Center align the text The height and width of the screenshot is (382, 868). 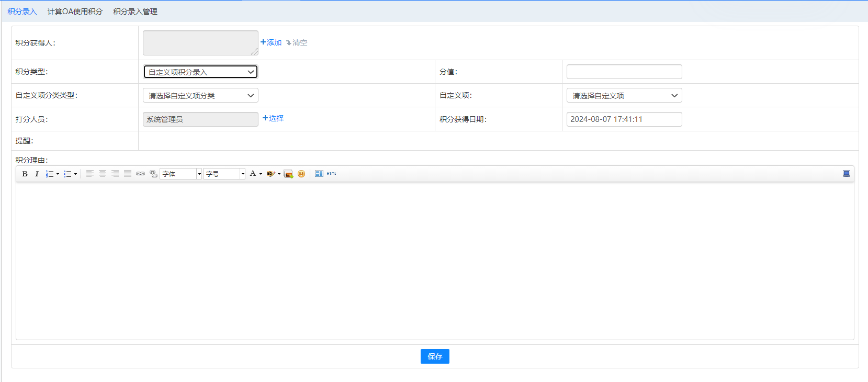pyautogui.click(x=103, y=174)
